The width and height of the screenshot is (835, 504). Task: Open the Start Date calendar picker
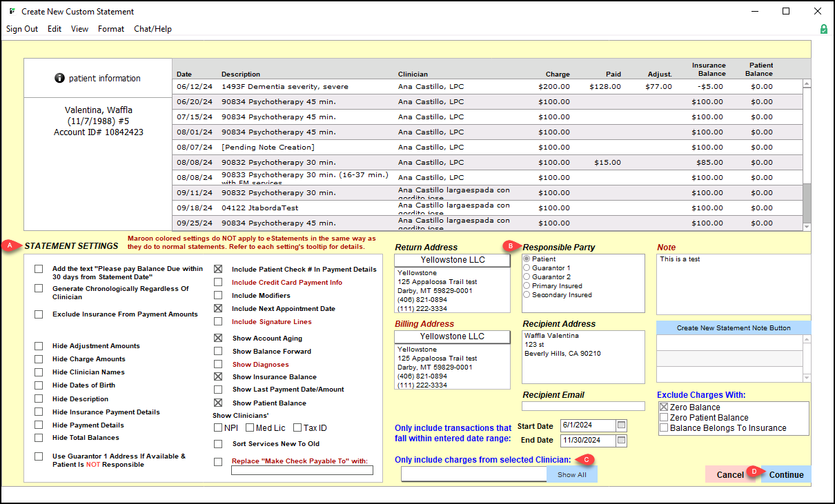click(621, 425)
